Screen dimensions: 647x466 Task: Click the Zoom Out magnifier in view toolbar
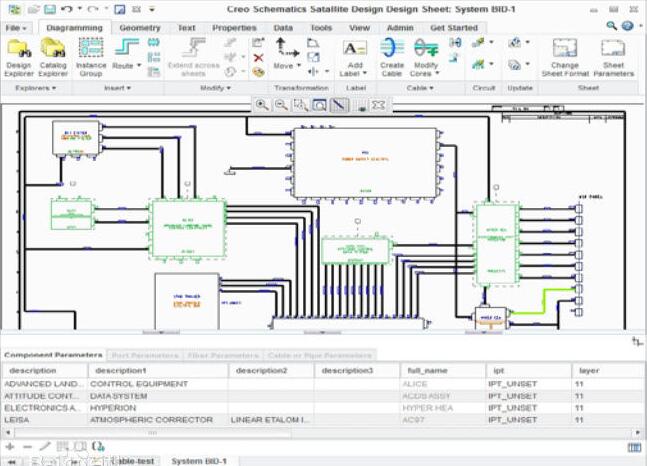click(x=281, y=105)
